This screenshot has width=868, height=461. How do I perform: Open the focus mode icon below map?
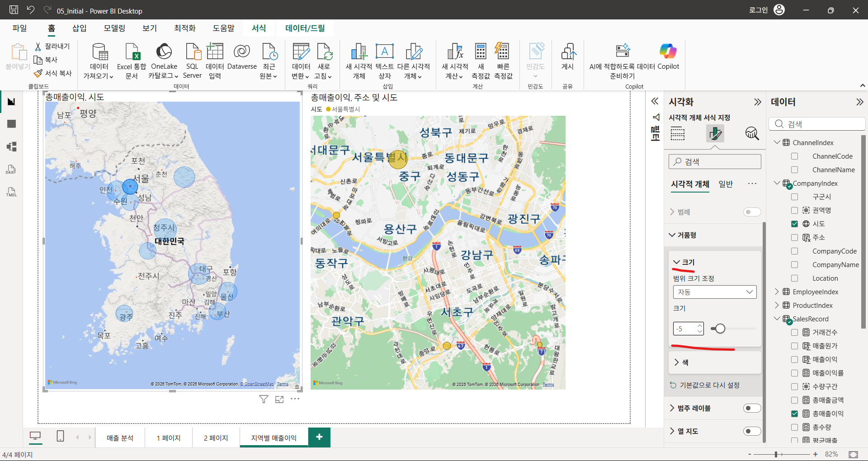[279, 399]
